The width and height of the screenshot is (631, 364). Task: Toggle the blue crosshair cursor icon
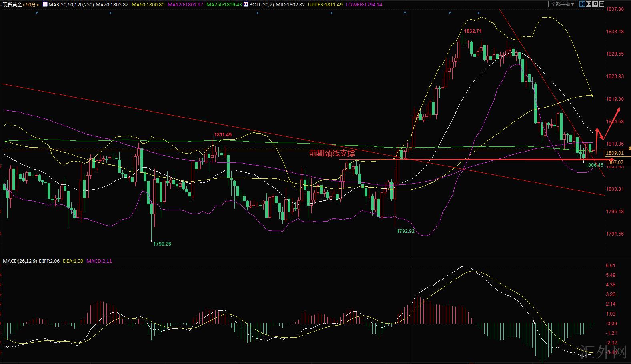coord(582,4)
